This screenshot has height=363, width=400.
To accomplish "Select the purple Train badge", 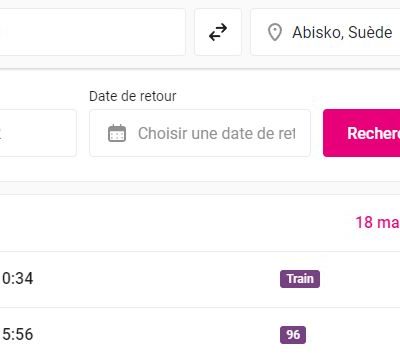I will (300, 279).
